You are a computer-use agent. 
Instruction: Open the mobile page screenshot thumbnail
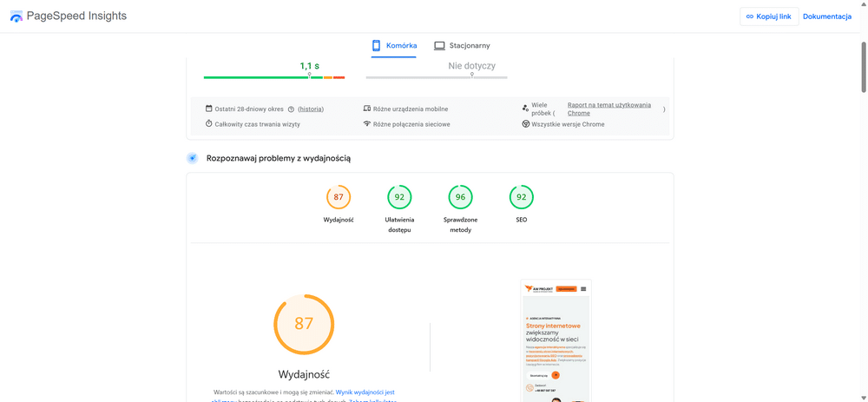556,340
